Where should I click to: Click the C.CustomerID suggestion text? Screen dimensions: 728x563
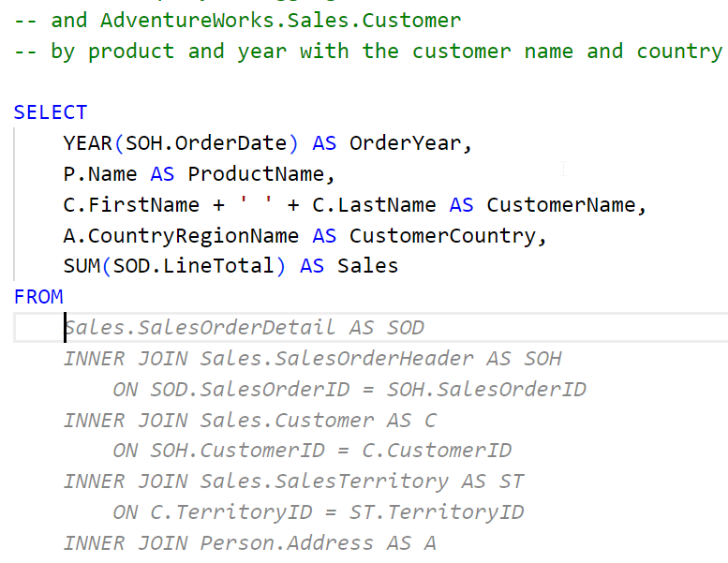point(449,451)
